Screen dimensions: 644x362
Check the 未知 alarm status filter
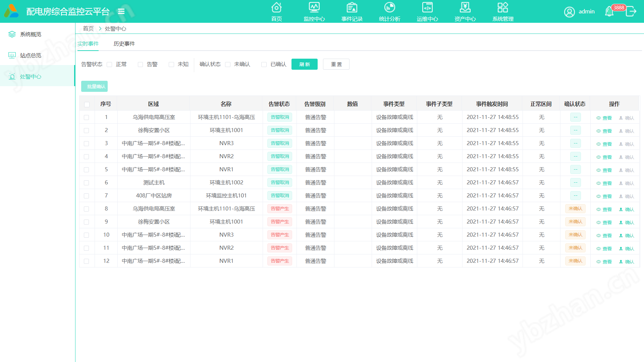(171, 64)
